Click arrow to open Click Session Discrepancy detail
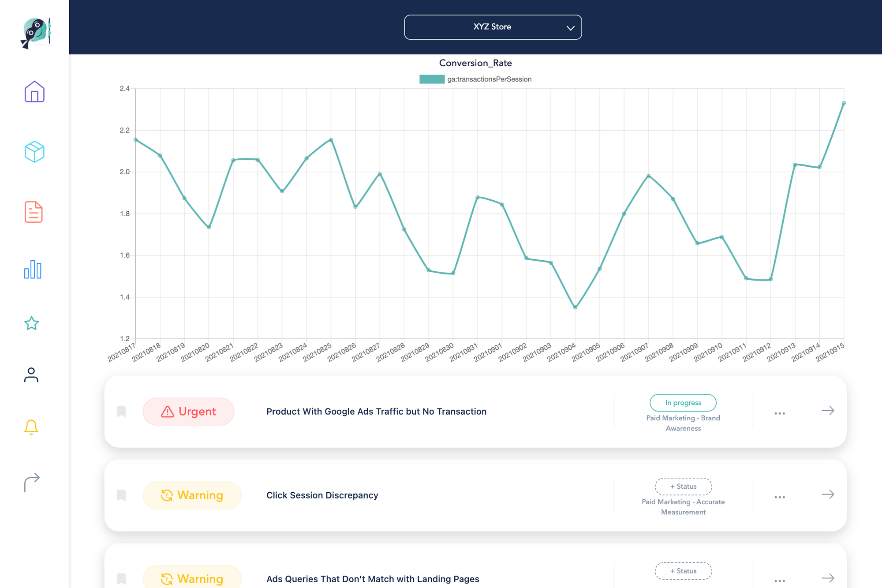882x588 pixels. [x=828, y=495]
